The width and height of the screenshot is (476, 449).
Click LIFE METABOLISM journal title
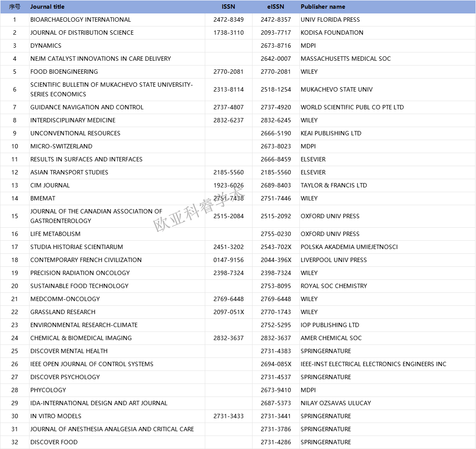coord(56,234)
